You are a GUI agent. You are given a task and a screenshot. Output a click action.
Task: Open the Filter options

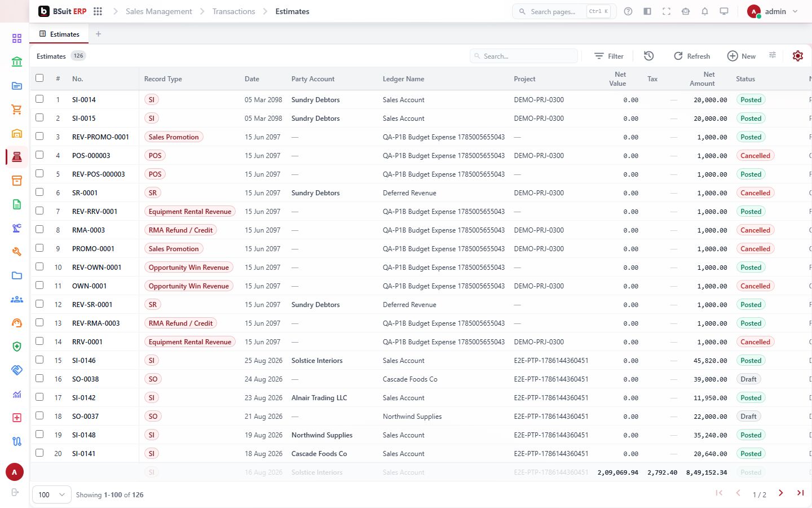pos(609,56)
